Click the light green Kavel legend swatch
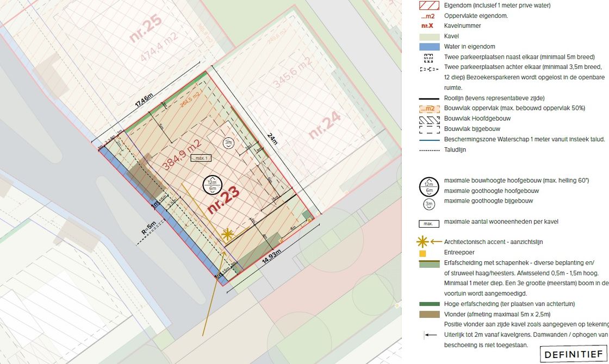 click(430, 36)
